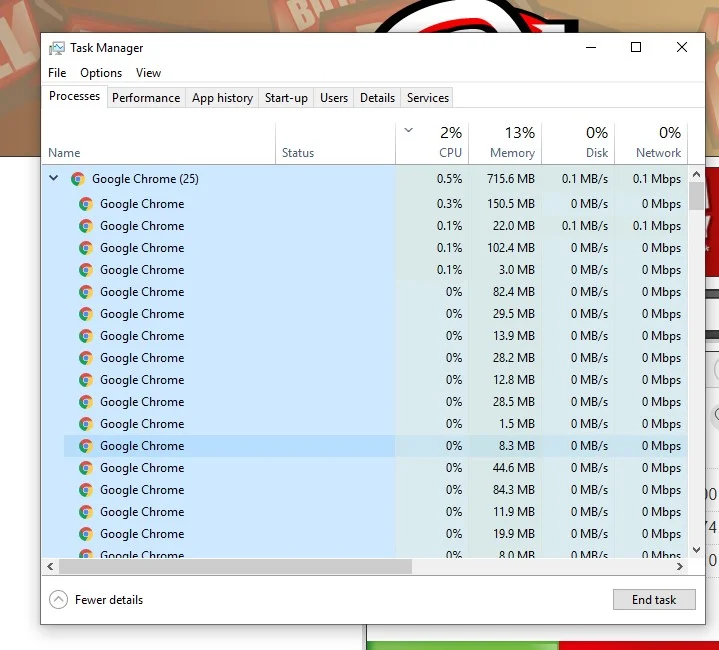719x650 pixels.
Task: Click the End task button
Action: [654, 600]
